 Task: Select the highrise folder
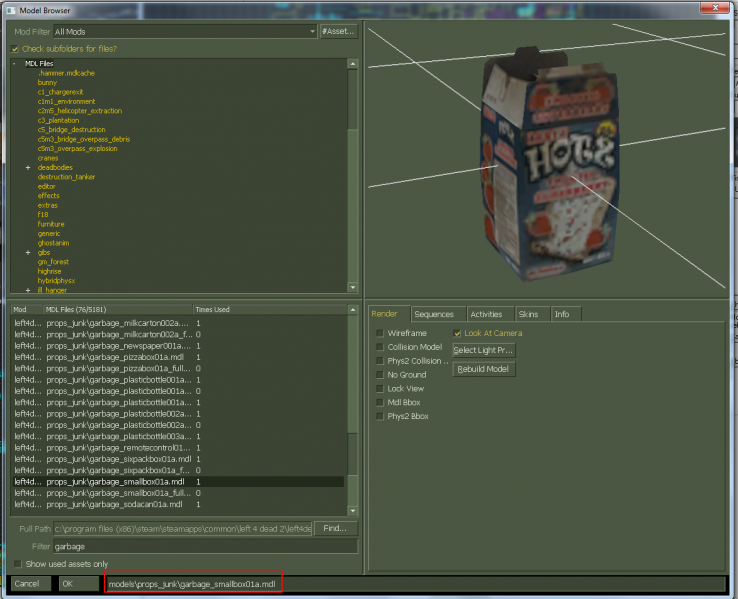49,272
